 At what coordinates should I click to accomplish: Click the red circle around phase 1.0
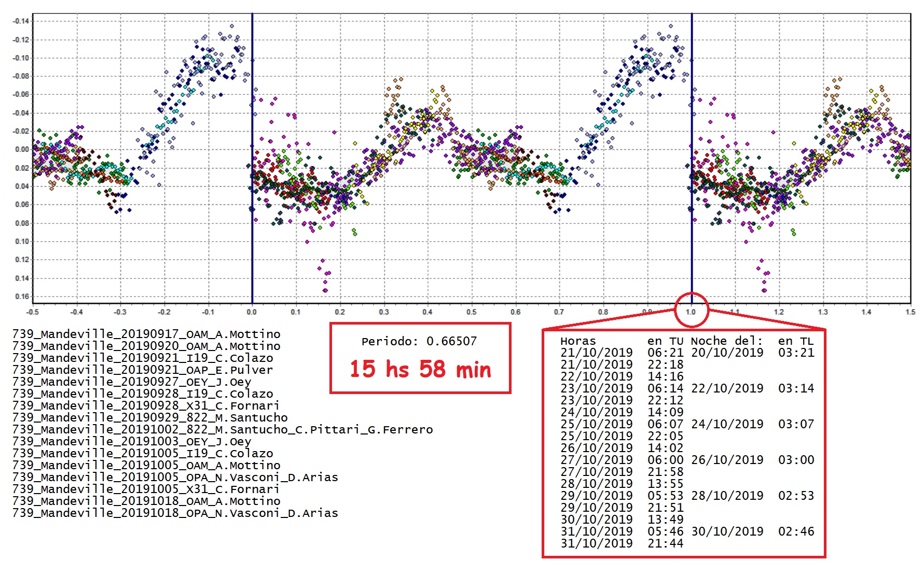[692, 310]
